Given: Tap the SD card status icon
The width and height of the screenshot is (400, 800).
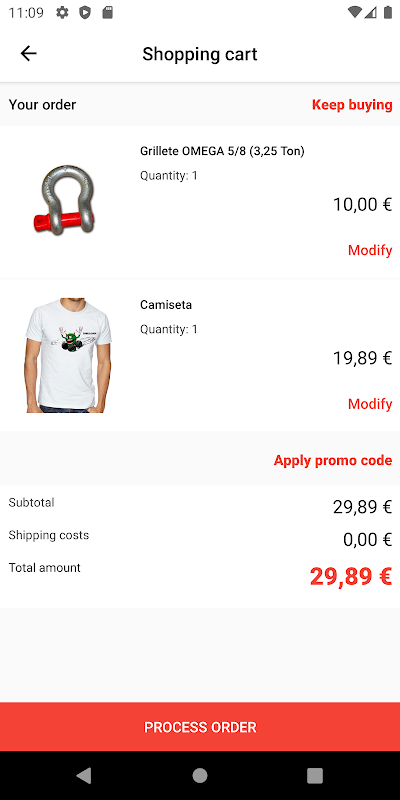Looking at the screenshot, I should point(107,13).
